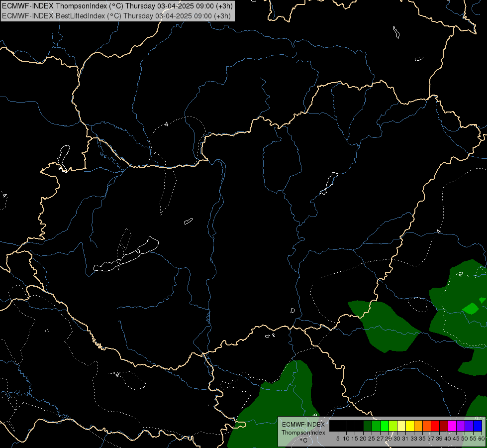This screenshot has width=487, height=448.
Task: Pick the black swatch between 5 and 10
Action: tap(342, 426)
